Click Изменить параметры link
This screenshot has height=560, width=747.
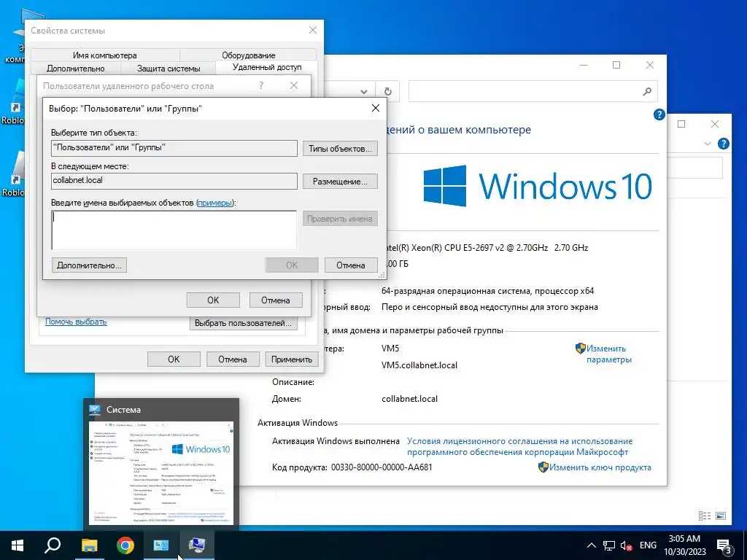(x=609, y=354)
